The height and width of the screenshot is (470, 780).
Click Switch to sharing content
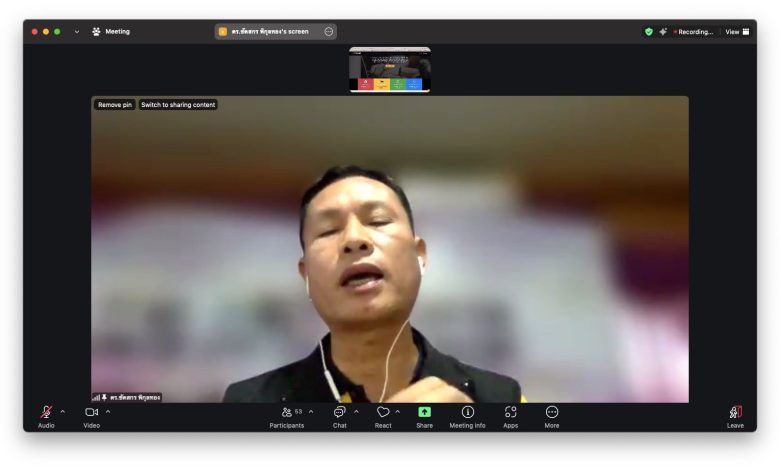pyautogui.click(x=177, y=105)
